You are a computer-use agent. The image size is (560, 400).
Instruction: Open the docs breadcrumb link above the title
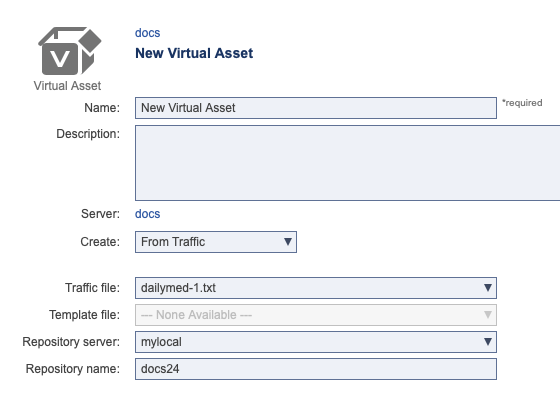pyautogui.click(x=148, y=33)
